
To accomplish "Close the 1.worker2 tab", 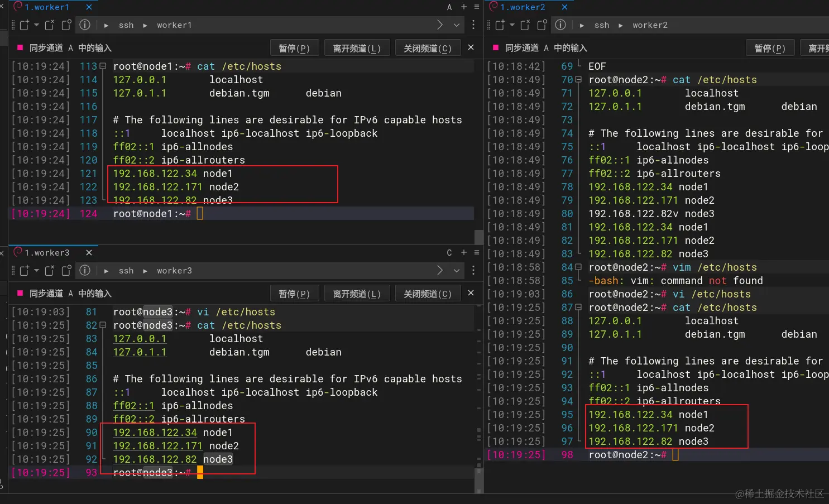I will point(565,7).
